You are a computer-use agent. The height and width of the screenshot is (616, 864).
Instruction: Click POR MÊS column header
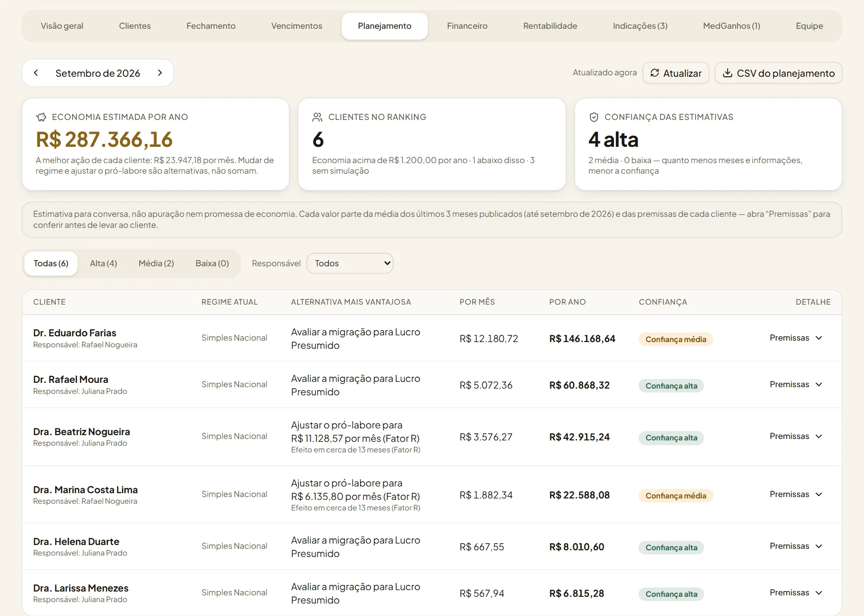[477, 302]
